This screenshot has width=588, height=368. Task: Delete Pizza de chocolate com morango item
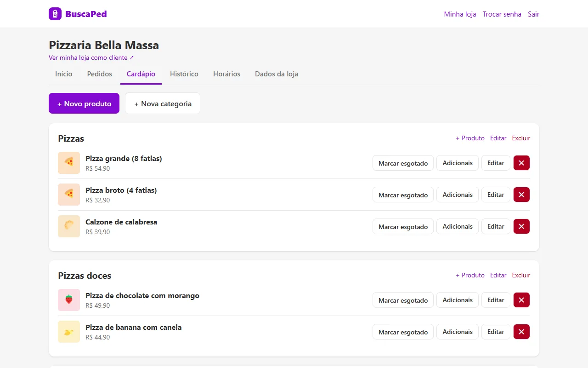click(521, 300)
